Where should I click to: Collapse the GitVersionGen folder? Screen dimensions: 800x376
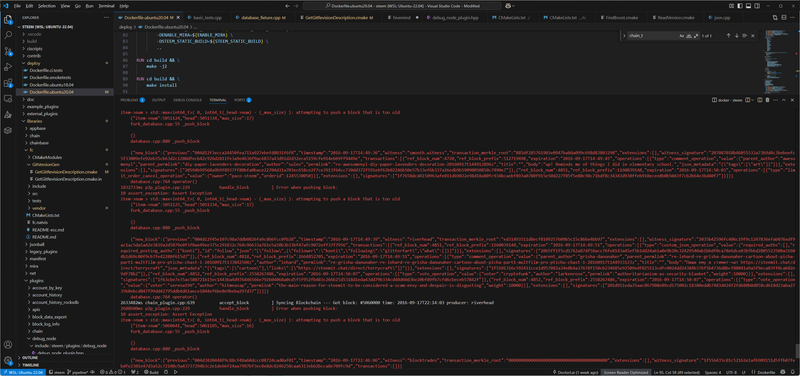coord(64,165)
